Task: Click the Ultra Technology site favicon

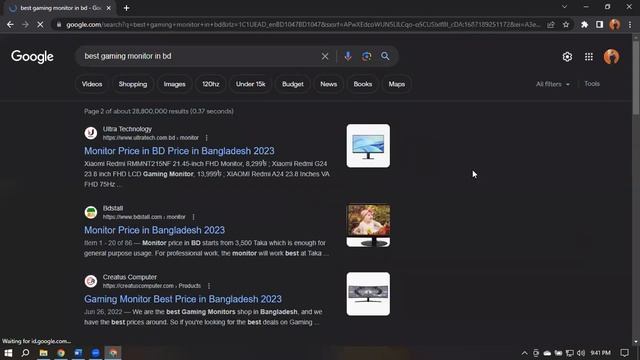Action: coord(91,133)
